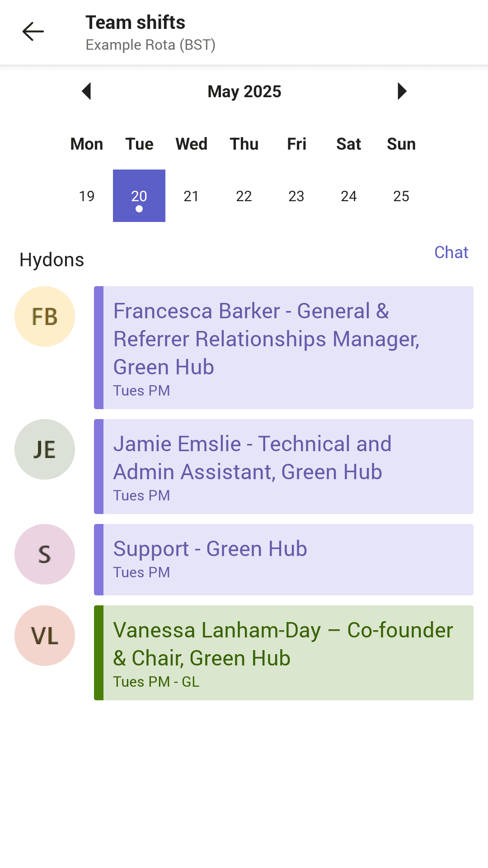Viewport: 488px width, 868px height.
Task: Tap the May 2025 month title
Action: (x=244, y=91)
